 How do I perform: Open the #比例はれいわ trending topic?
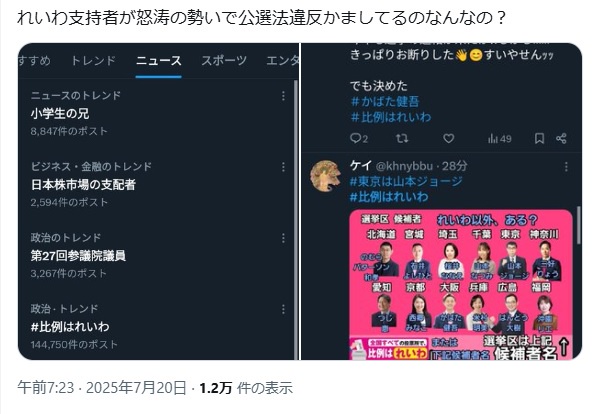pos(70,327)
